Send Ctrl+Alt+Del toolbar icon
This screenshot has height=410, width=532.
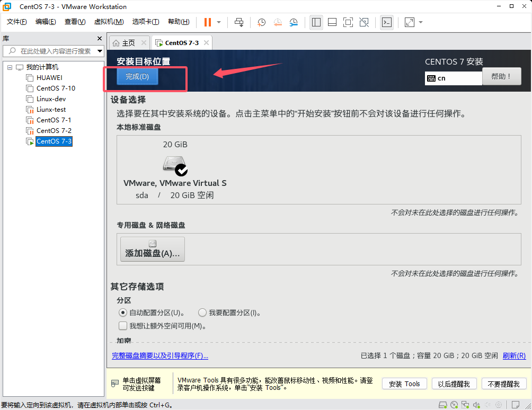click(x=239, y=22)
